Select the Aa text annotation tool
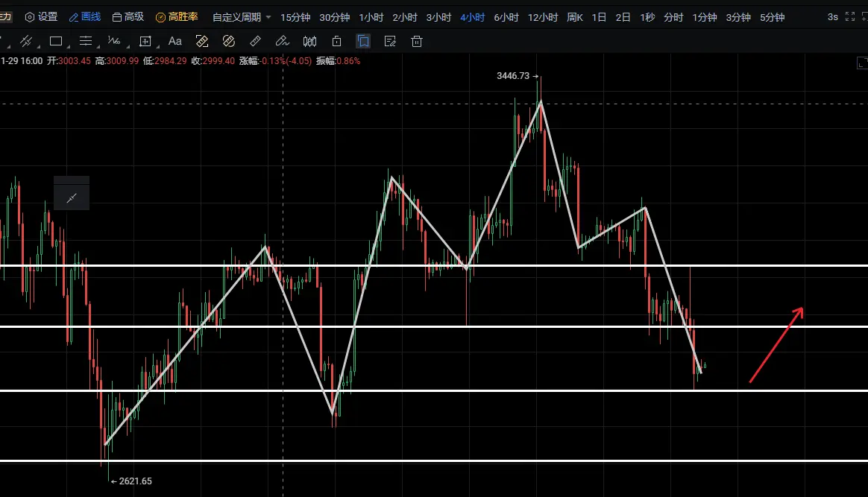Image resolution: width=868 pixels, height=497 pixels. [x=175, y=41]
